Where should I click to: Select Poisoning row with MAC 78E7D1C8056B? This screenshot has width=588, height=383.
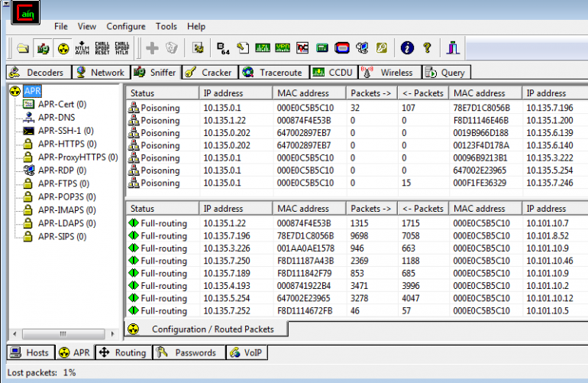[x=357, y=108]
